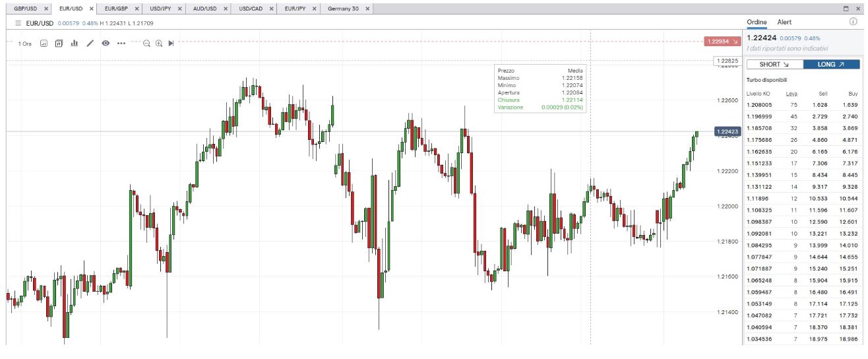Sort turbo list by Livello KO header
The image size is (868, 359).
click(x=758, y=94)
